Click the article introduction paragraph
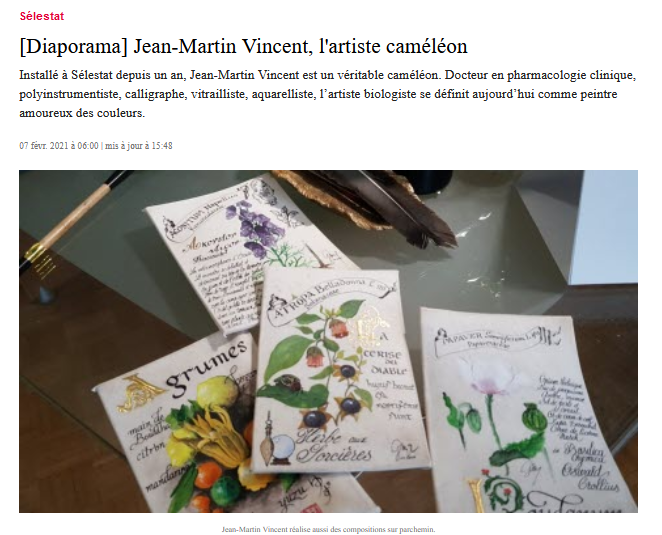Image resolution: width=662 pixels, height=535 pixels. [x=328, y=94]
